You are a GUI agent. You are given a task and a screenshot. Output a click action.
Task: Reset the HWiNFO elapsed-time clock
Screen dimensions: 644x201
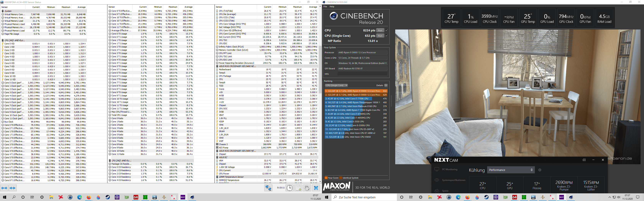tap(289, 188)
